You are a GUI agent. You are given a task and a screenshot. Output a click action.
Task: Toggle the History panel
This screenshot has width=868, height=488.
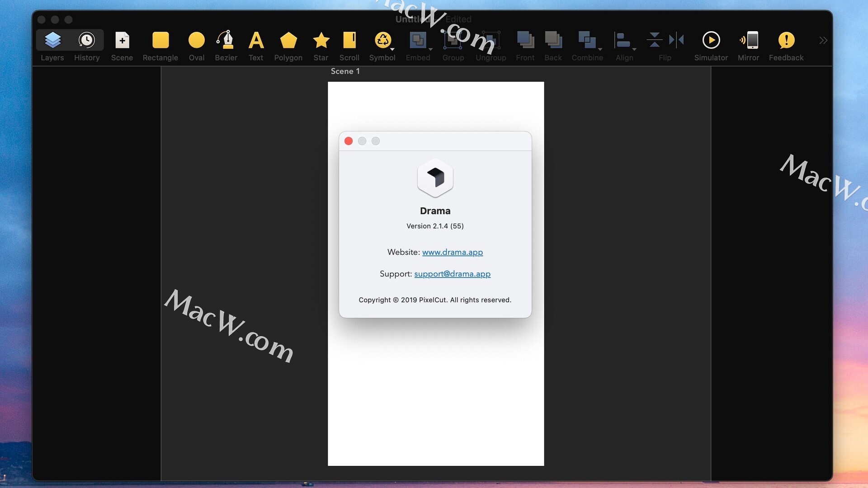(x=86, y=41)
